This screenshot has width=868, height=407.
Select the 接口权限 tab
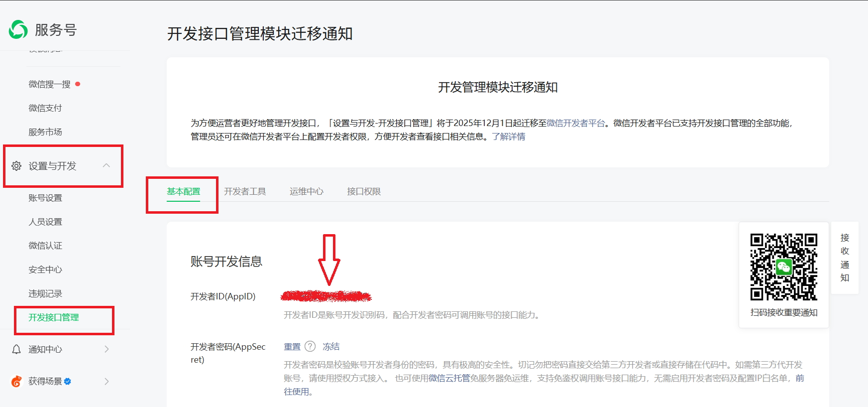click(363, 191)
